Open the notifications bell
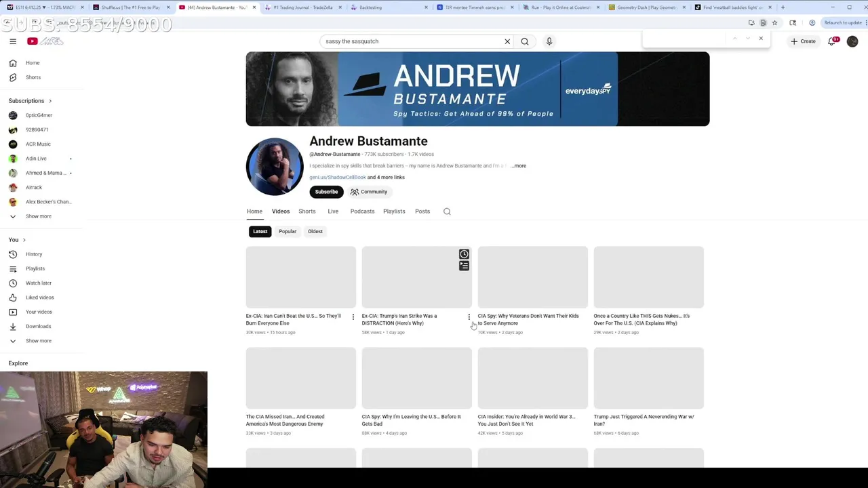Image resolution: width=868 pixels, height=488 pixels. [x=832, y=41]
